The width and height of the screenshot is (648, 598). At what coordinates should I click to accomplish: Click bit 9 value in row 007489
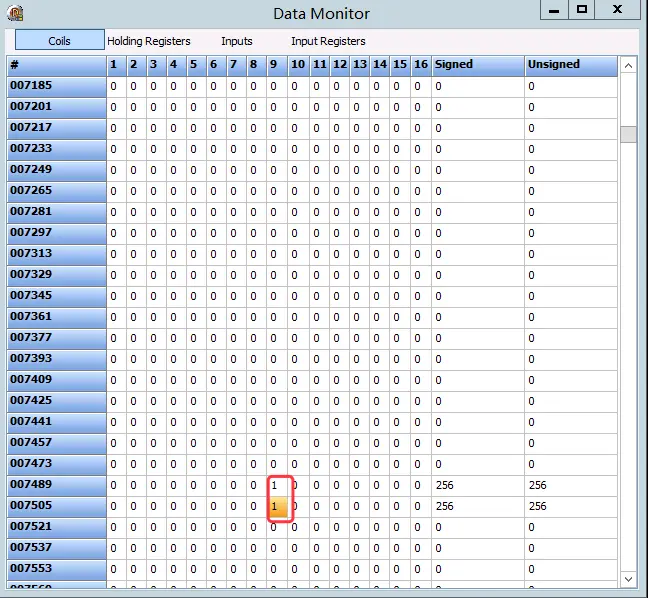coord(277,485)
